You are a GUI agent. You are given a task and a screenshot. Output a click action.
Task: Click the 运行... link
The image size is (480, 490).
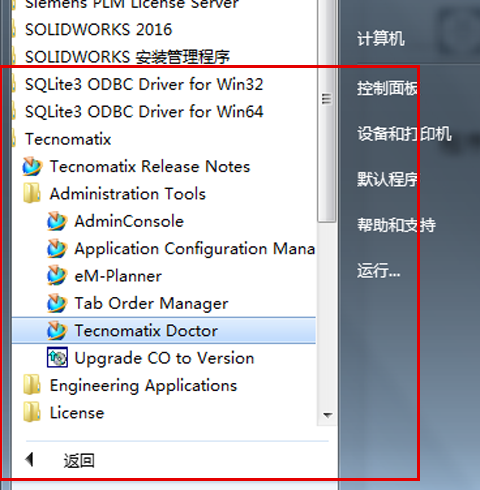(x=379, y=270)
